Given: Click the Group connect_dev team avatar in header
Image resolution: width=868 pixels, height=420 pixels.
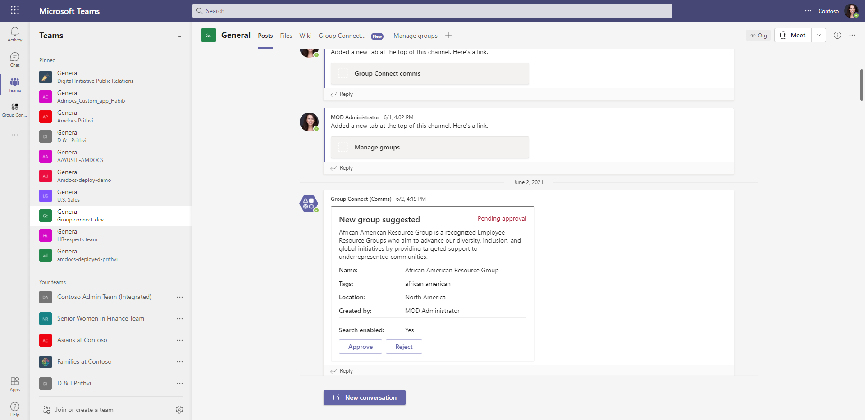Looking at the screenshot, I should (209, 35).
